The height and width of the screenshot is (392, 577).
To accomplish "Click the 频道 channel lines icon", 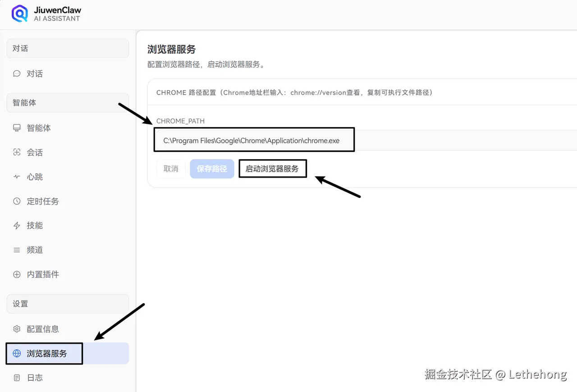I will click(17, 250).
